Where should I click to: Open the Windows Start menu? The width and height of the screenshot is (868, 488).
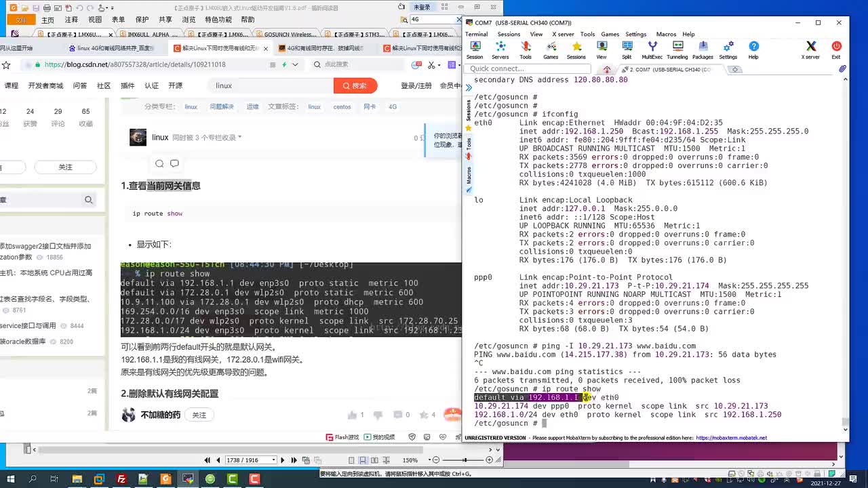(x=10, y=479)
